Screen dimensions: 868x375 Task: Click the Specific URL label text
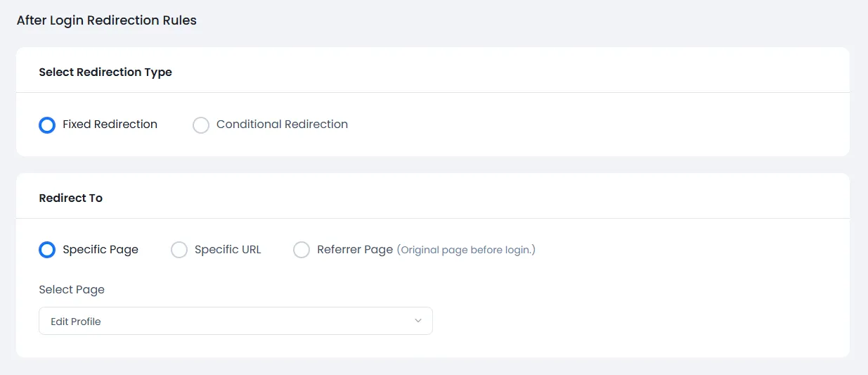(x=228, y=250)
